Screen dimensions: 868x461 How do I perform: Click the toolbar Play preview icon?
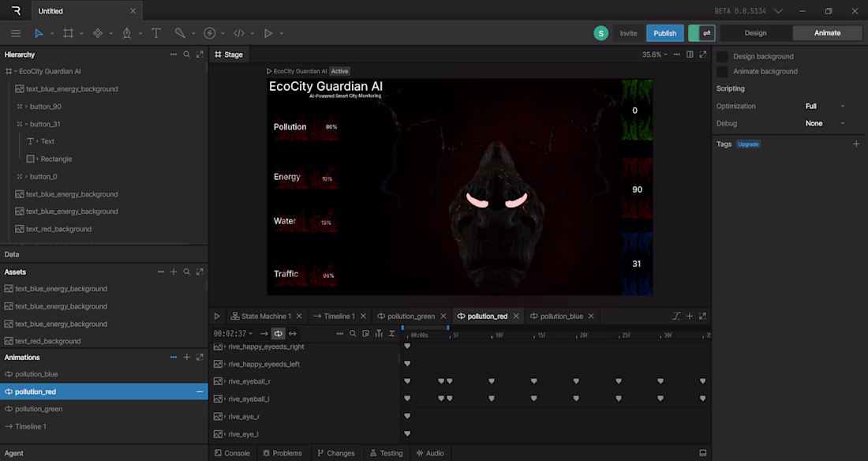pyautogui.click(x=268, y=33)
